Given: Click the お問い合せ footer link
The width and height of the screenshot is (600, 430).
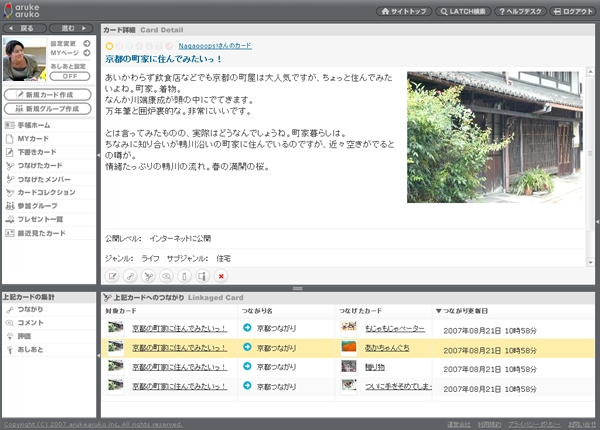Looking at the screenshot, I should point(582,424).
